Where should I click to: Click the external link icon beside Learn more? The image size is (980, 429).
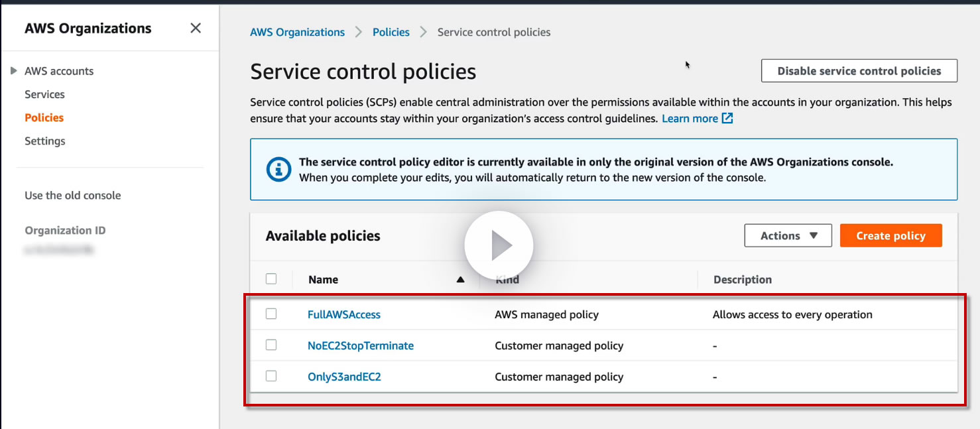coord(727,119)
